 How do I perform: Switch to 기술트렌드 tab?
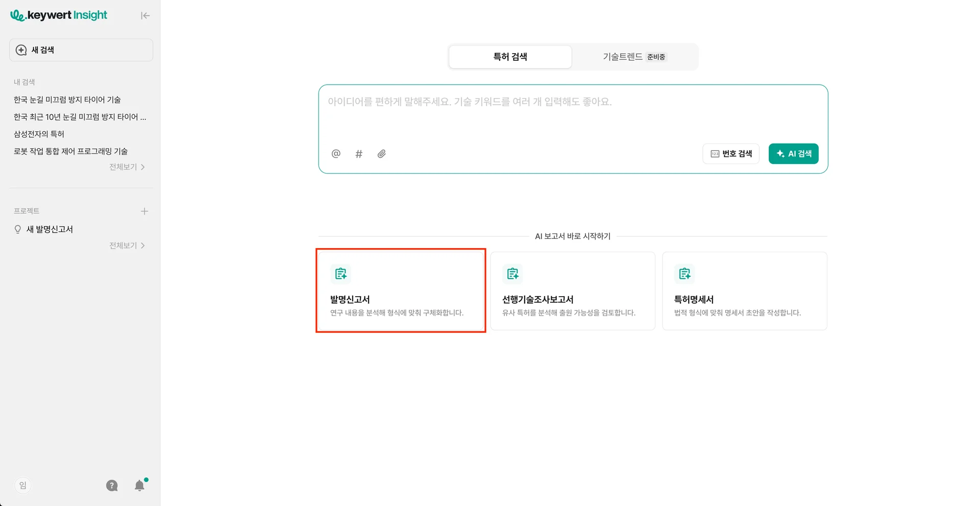click(x=634, y=57)
